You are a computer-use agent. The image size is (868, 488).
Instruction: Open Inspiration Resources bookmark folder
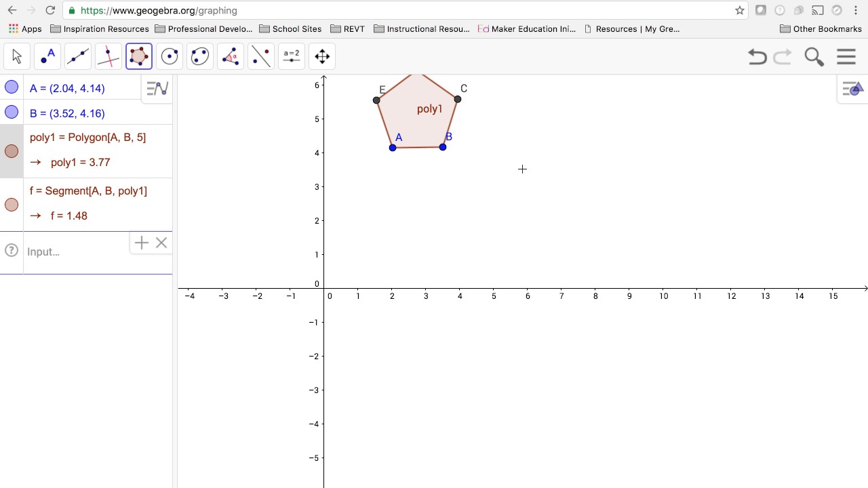click(x=100, y=28)
